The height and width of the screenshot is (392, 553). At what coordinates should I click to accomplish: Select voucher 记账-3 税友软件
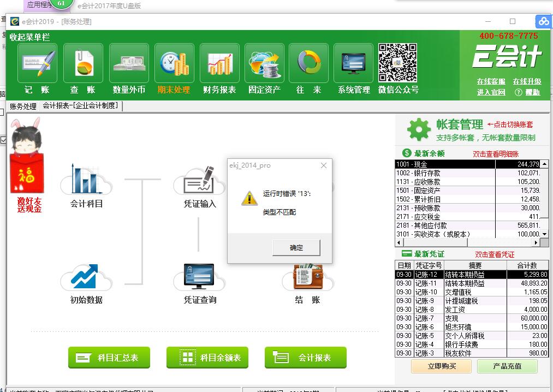pyautogui.click(x=472, y=353)
